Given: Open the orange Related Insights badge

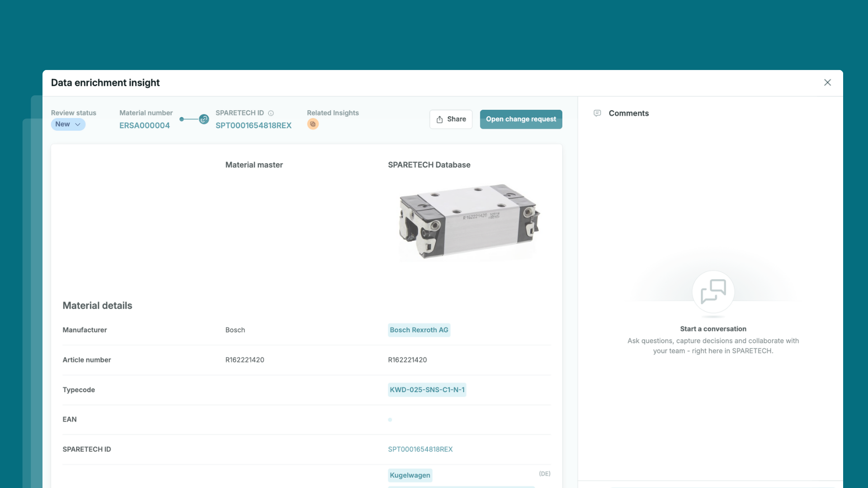Looking at the screenshot, I should pos(313,124).
